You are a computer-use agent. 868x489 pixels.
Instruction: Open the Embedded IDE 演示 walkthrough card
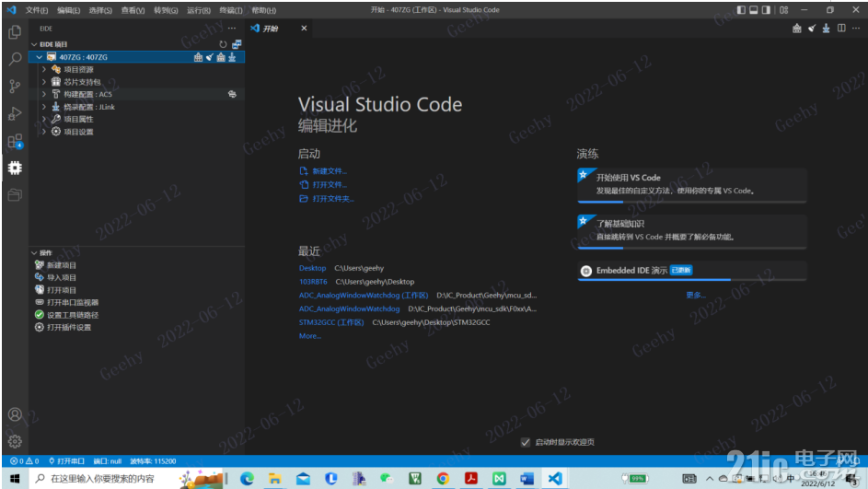tap(691, 271)
